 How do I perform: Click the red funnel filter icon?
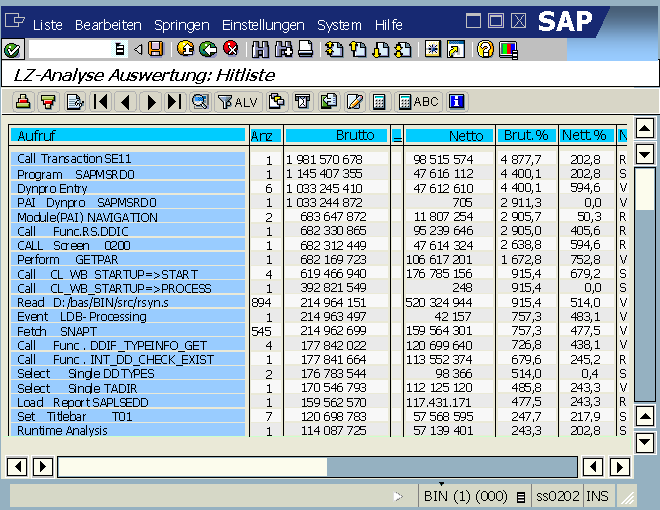click(x=48, y=102)
